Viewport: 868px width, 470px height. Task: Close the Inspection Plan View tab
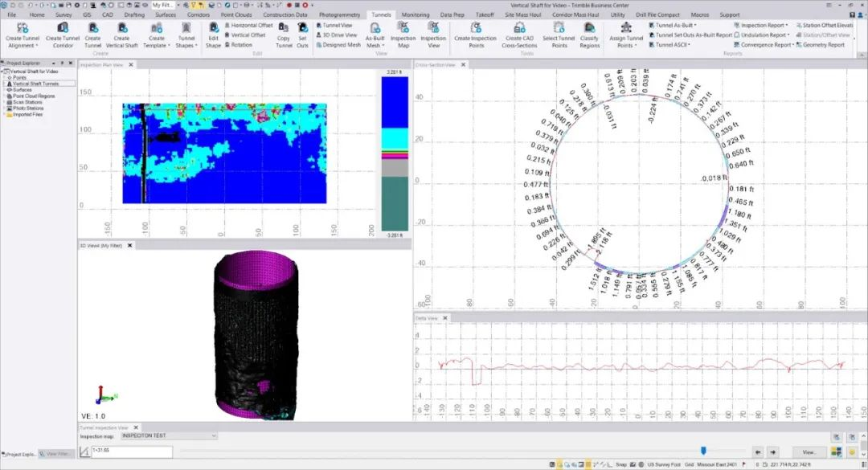click(131, 65)
